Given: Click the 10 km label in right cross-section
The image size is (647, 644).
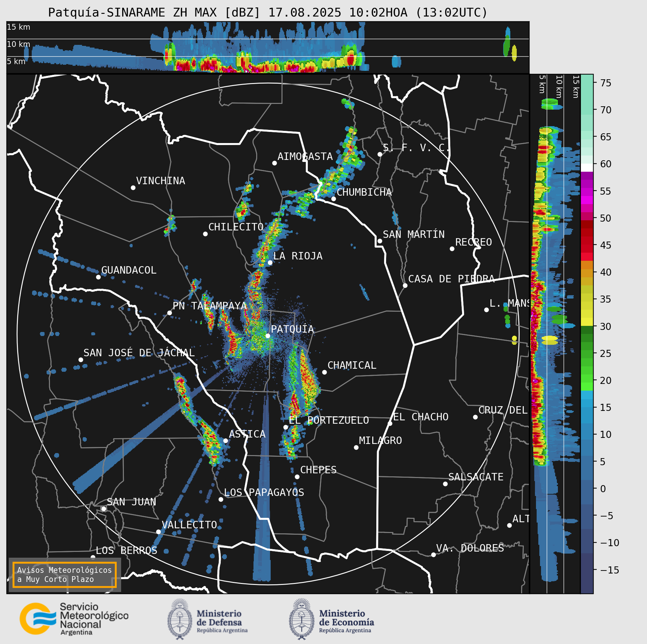Looking at the screenshot, I should pos(559,87).
